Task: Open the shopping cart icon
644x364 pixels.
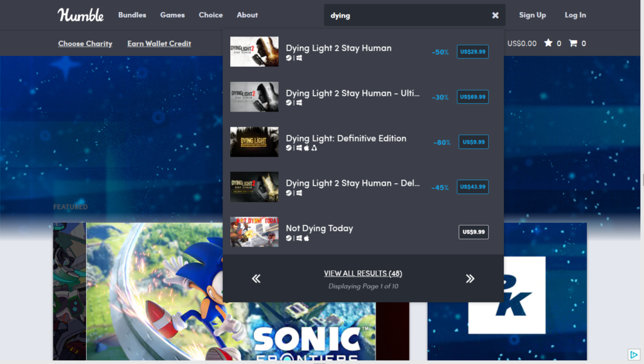Action: [573, 43]
